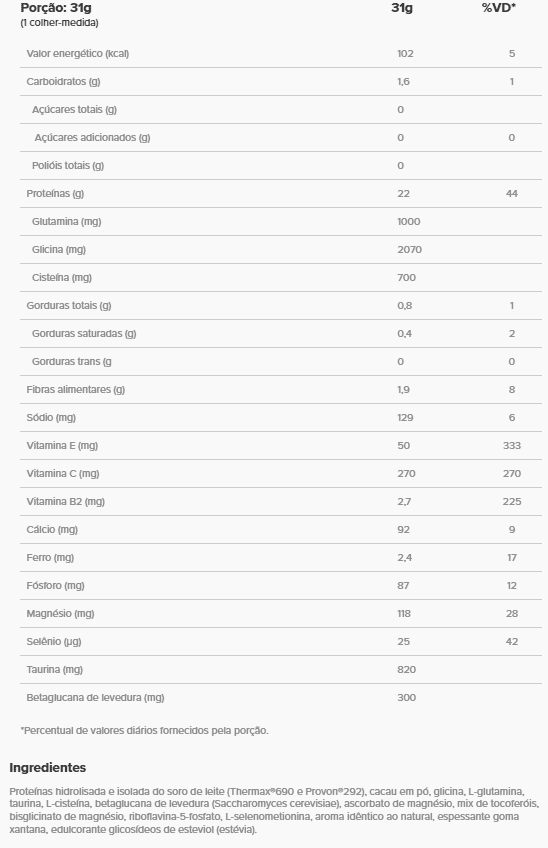Select the %VD* column header
This screenshot has width=548, height=848.
[x=499, y=8]
